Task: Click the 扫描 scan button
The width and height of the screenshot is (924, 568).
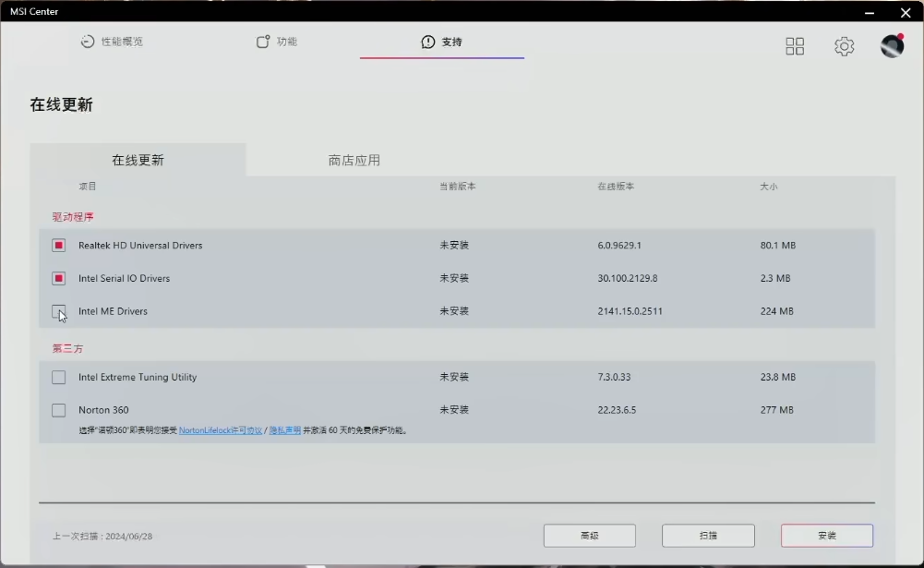Action: click(x=708, y=536)
